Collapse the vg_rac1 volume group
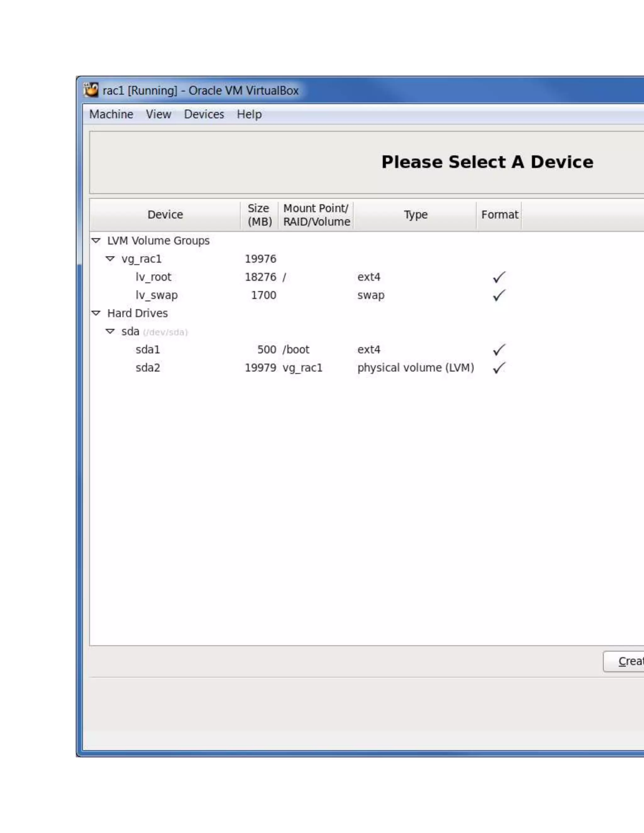Screen dimensions: 644x833 110,259
